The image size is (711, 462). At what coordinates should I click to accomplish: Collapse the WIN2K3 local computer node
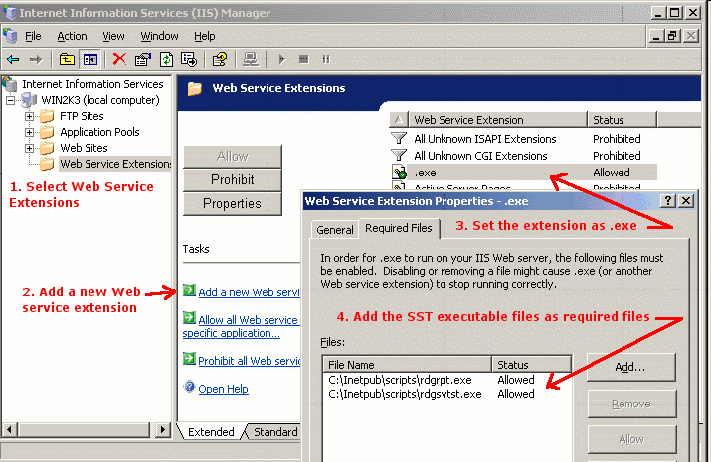coord(10,100)
